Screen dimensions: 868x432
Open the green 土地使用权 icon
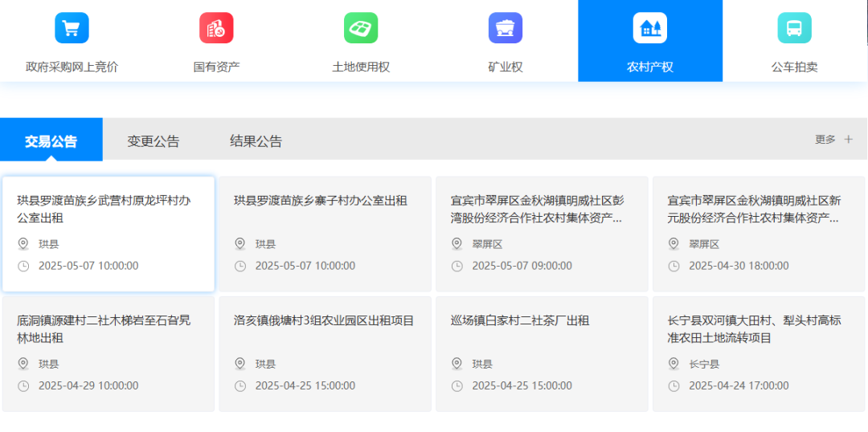361,28
